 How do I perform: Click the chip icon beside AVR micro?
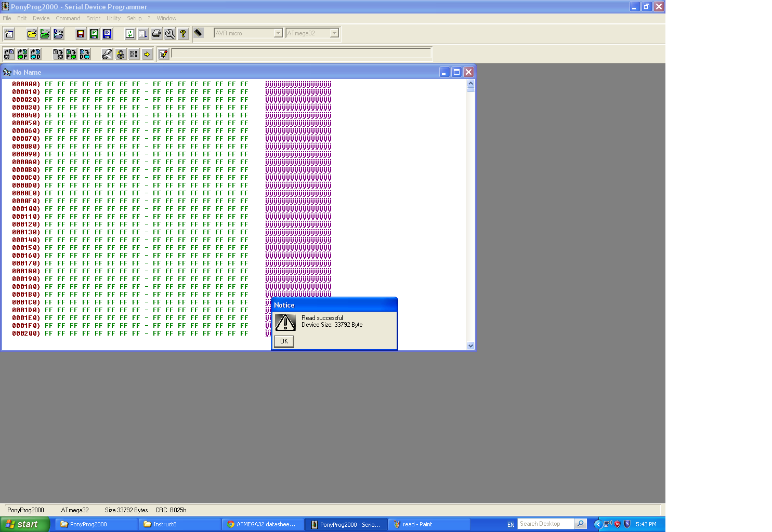(x=199, y=33)
